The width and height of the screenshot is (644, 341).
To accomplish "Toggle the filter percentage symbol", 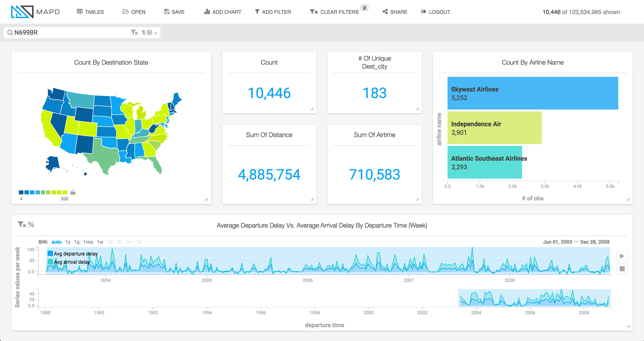I will (142, 32).
